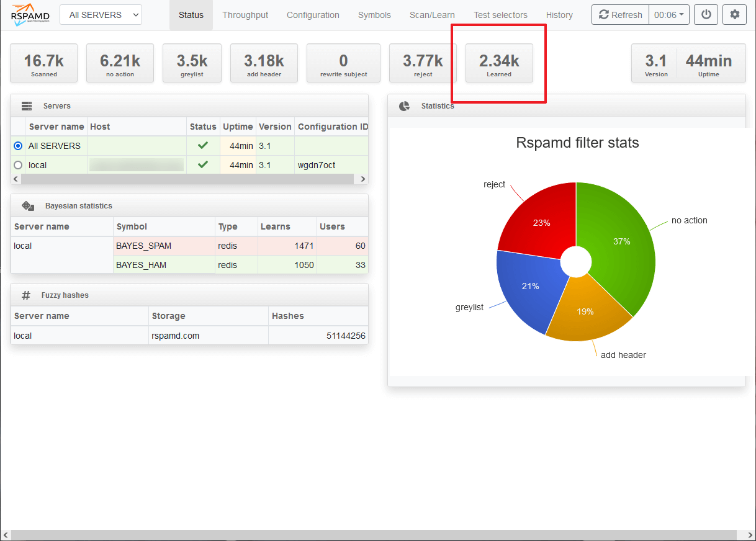The image size is (756, 541).
Task: Click the Servers panel header icon
Action: tap(25, 105)
